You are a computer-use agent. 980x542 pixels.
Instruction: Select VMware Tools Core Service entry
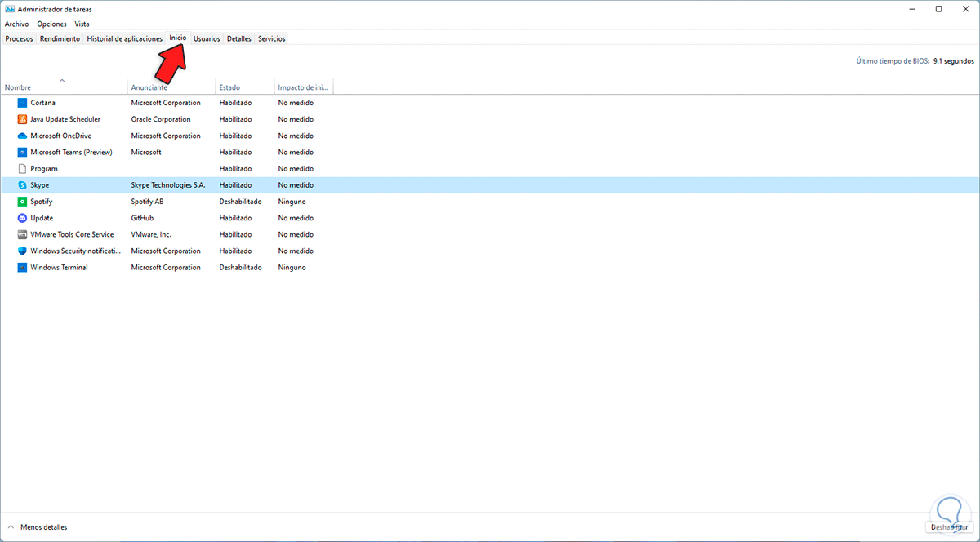(x=72, y=234)
